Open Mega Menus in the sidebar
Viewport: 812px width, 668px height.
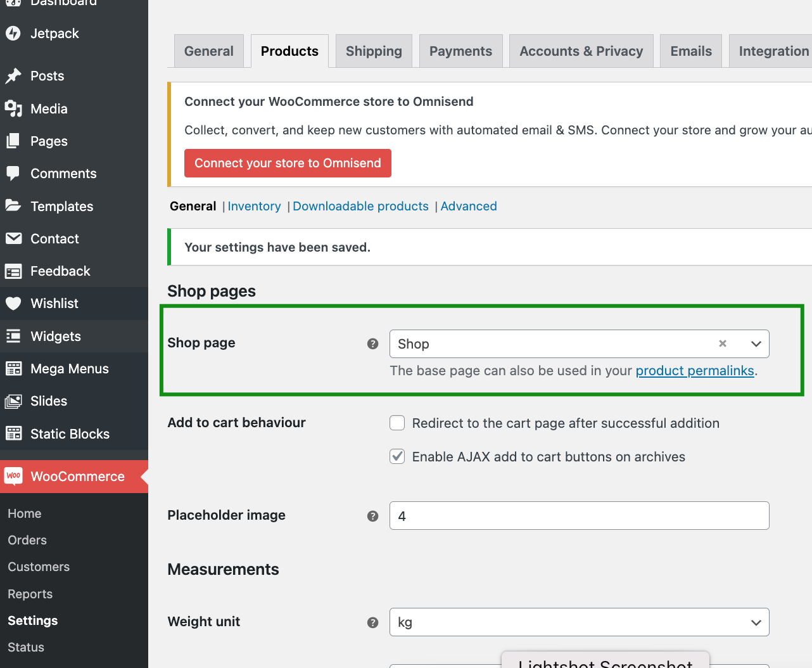(x=74, y=368)
